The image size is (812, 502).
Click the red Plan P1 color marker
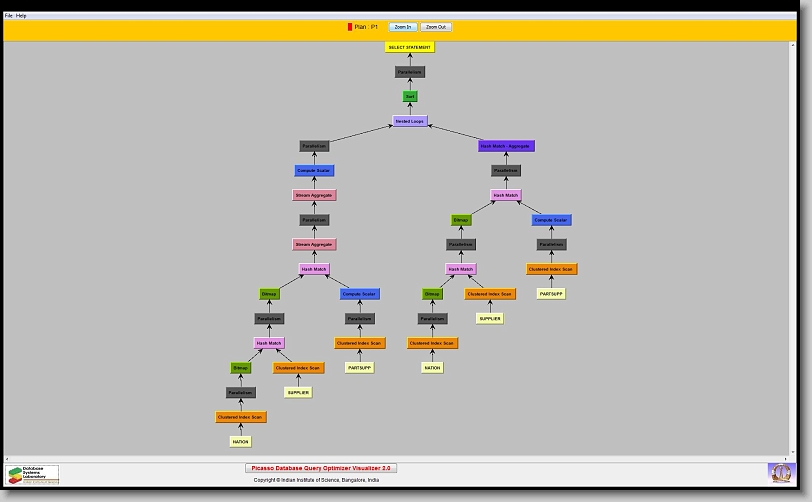(350, 27)
